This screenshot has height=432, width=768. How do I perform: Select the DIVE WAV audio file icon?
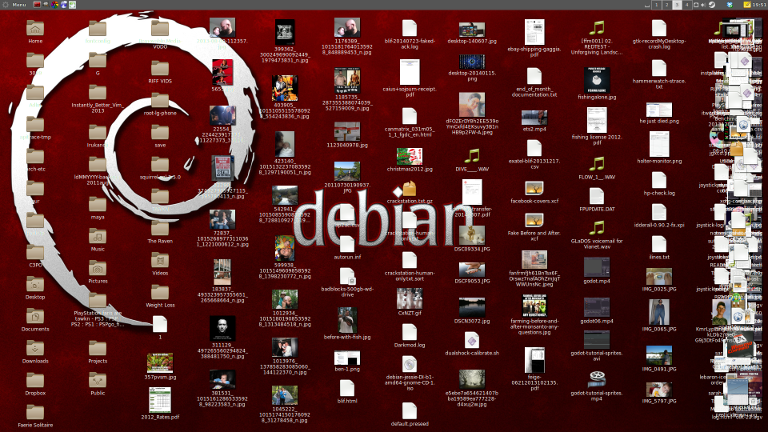[472, 156]
